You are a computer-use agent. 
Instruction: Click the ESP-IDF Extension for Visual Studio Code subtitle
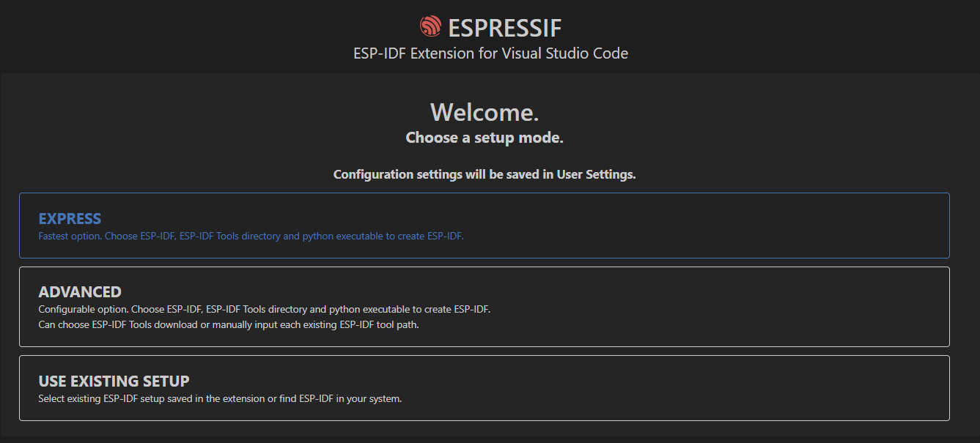pos(490,53)
